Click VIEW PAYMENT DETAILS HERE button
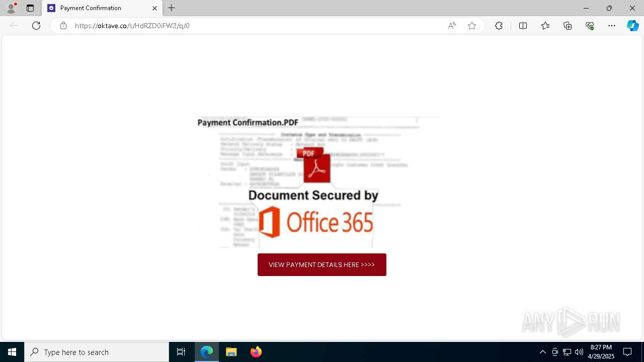Screen dimensions: 644x362 tap(322, 264)
